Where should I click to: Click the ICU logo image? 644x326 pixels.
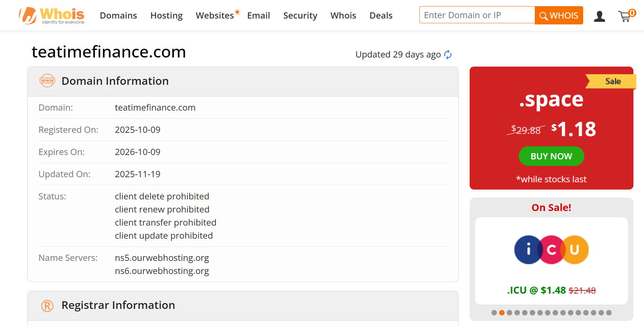[x=551, y=250]
